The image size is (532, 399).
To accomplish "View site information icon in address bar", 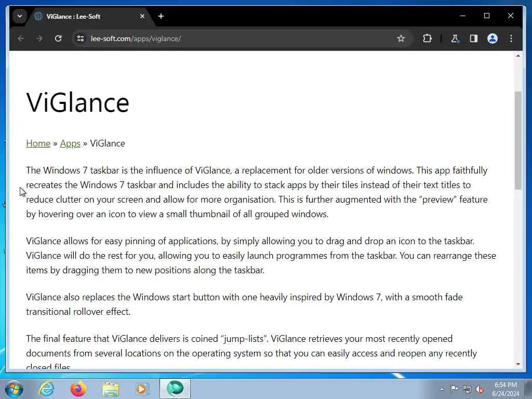I will point(81,38).
